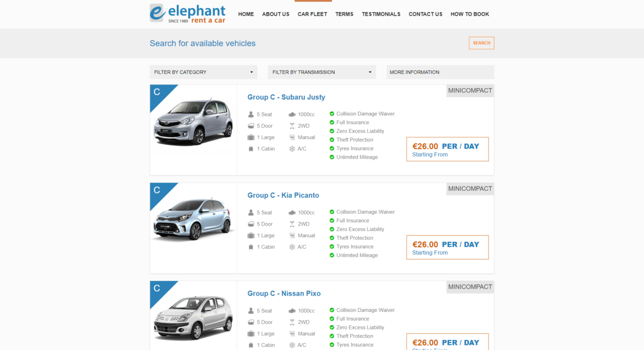Viewport: 644px width, 350px height.
Task: Click the Minicompact tag on Nissan Pixo card
Action: click(x=470, y=287)
